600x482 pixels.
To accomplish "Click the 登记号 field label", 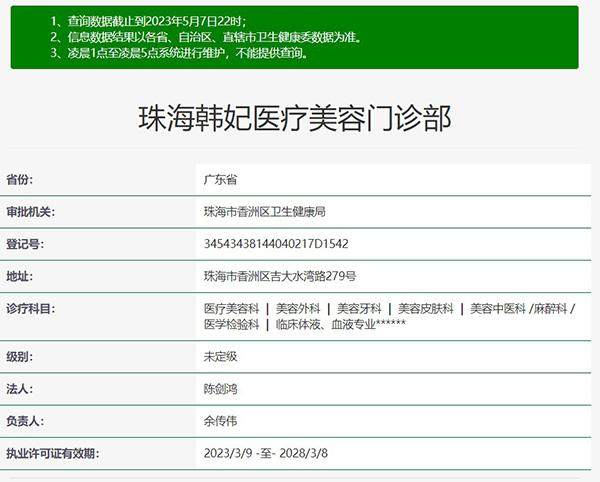I will (26, 244).
